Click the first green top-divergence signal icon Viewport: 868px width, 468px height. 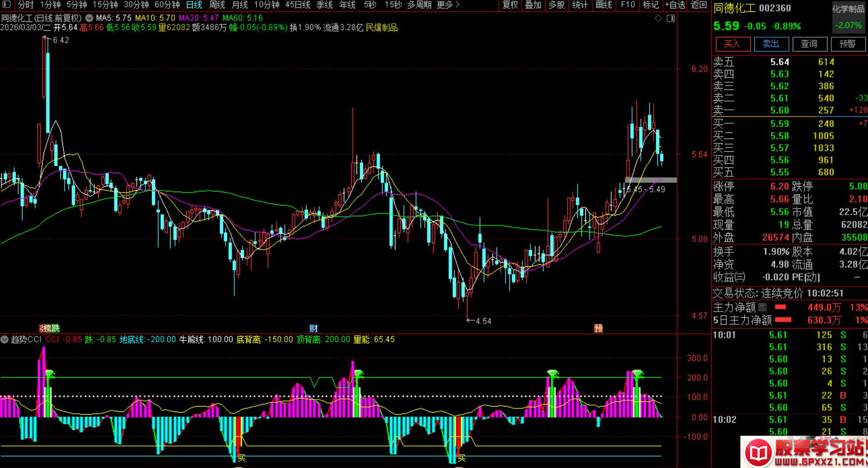(x=50, y=374)
